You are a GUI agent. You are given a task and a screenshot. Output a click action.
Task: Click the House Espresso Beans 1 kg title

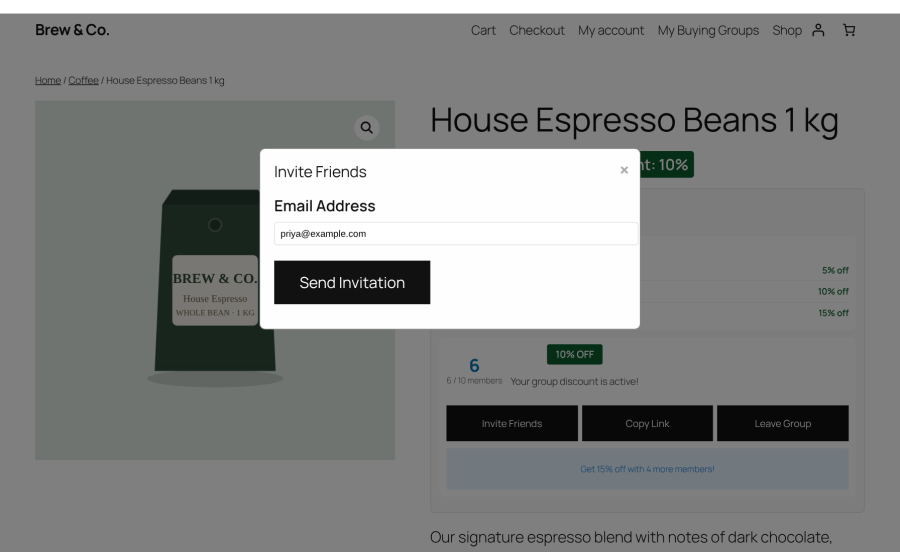[x=634, y=120]
